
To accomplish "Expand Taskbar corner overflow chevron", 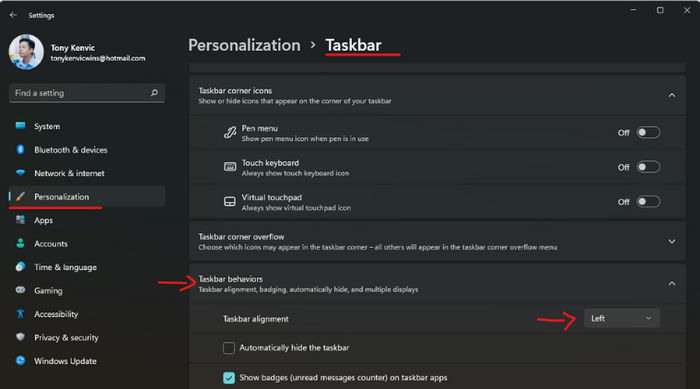I will [672, 242].
